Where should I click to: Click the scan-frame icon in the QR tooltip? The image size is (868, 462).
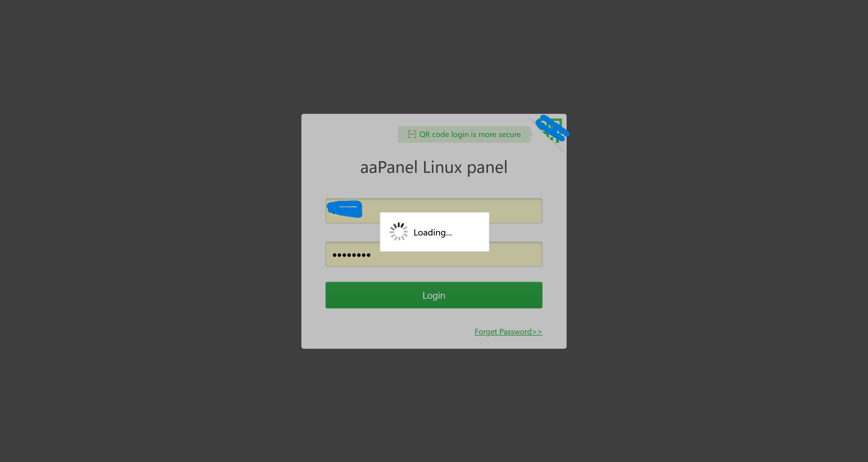[x=412, y=134]
